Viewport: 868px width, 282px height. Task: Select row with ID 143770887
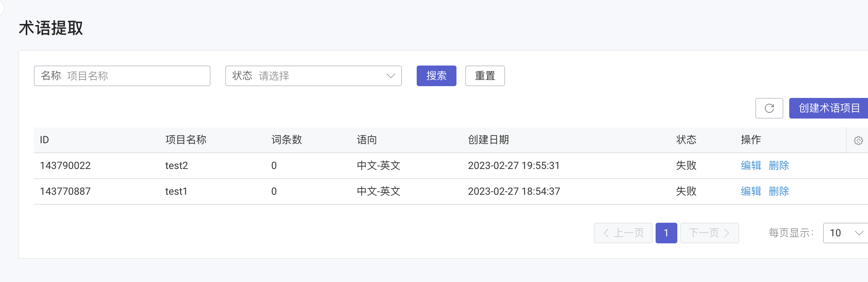(65, 191)
